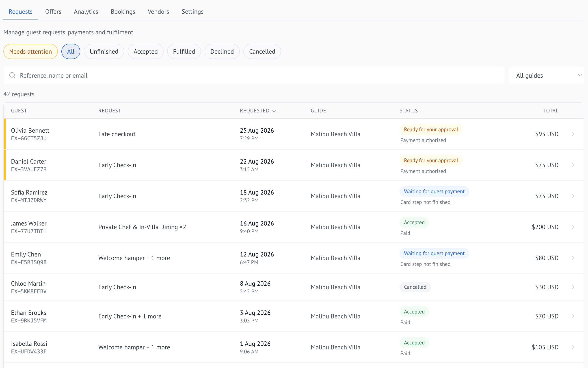Filter by Needs attention
This screenshot has width=588, height=368.
(31, 51)
